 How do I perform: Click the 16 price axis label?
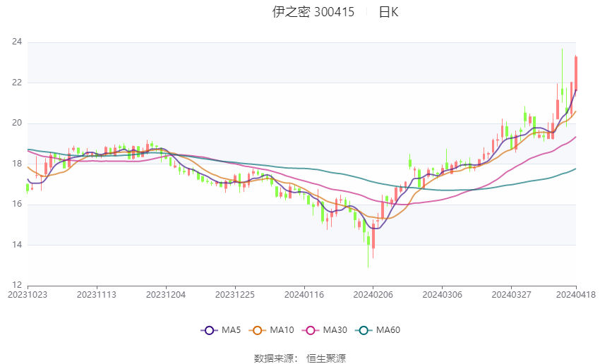tap(17, 204)
